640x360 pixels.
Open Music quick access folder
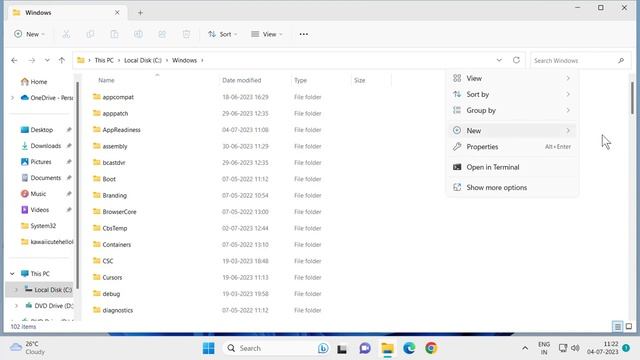33,194
